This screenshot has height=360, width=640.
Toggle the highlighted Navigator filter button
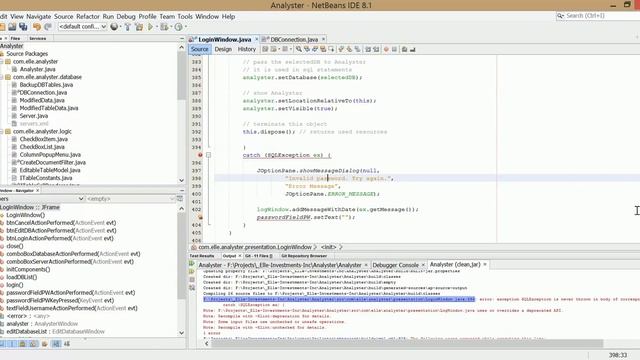click(56, 344)
